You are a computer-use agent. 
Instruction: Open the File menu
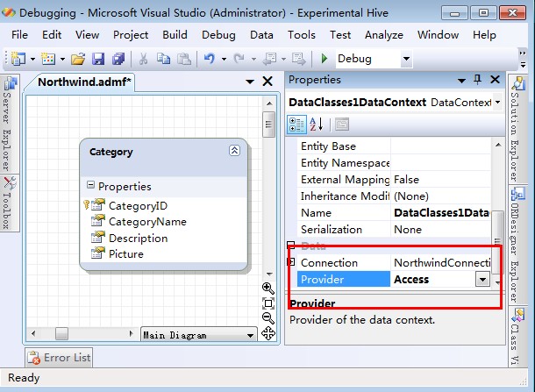(x=20, y=35)
